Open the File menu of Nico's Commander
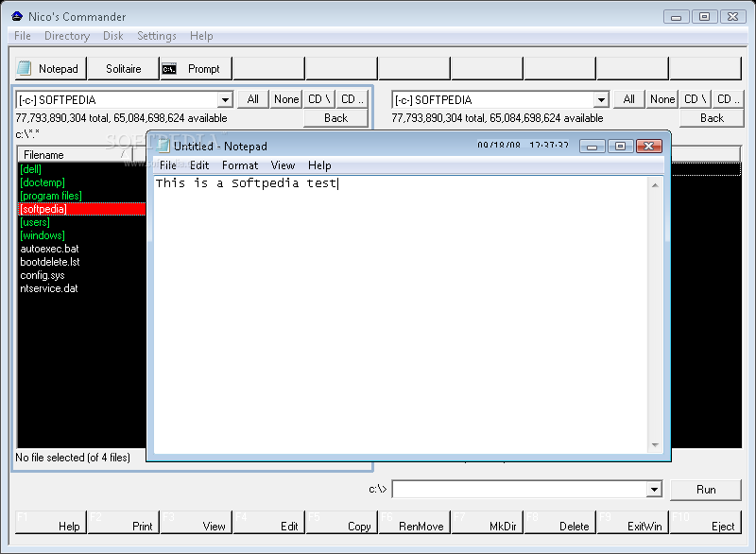Viewport: 756px width, 554px height. click(x=22, y=36)
